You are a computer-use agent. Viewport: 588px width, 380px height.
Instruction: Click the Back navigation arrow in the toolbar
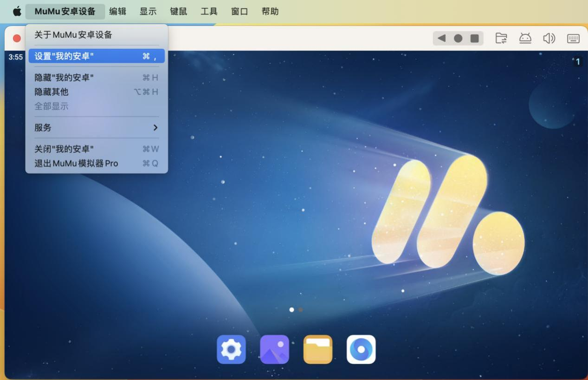[440, 39]
